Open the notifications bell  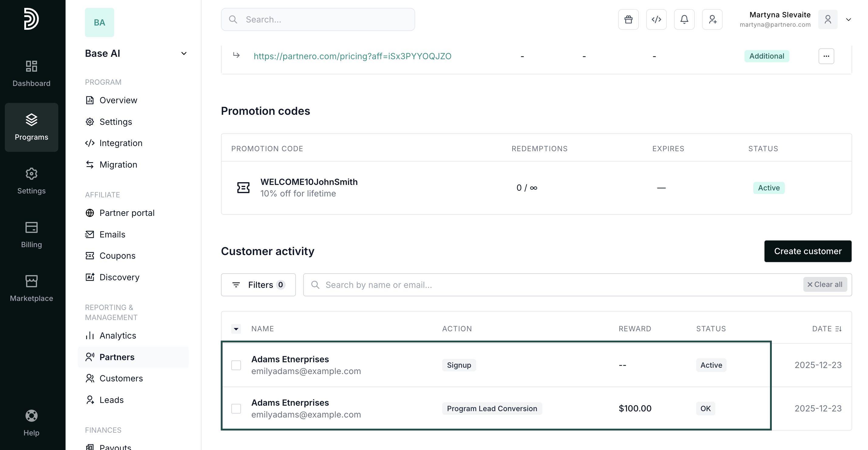(x=684, y=19)
